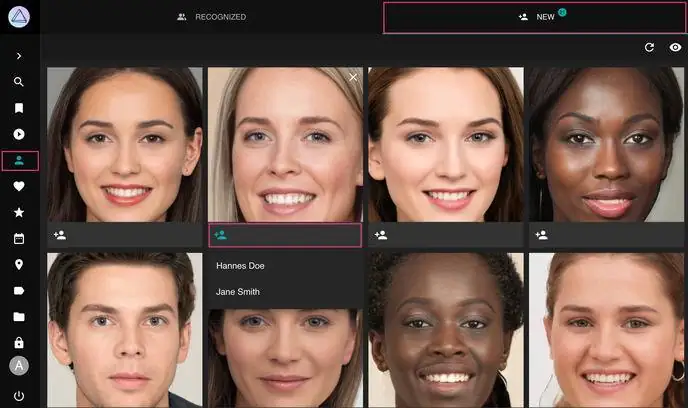
Task: Expand the sidebar navigation chevron
Action: click(x=19, y=56)
